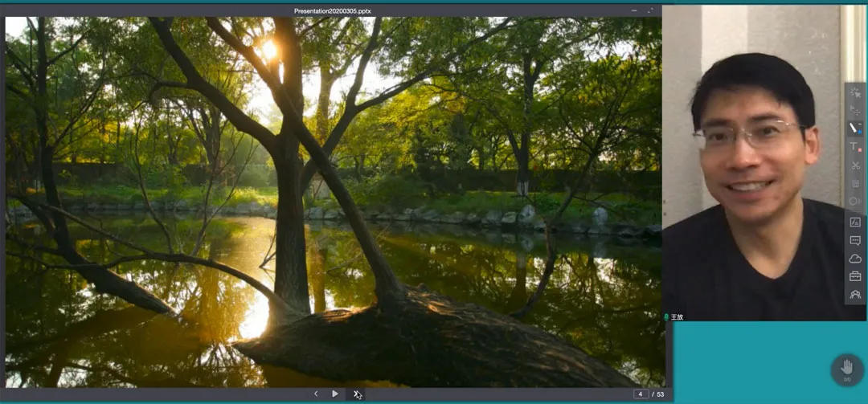
Task: Expand presentation to fullscreen
Action: coord(650,10)
